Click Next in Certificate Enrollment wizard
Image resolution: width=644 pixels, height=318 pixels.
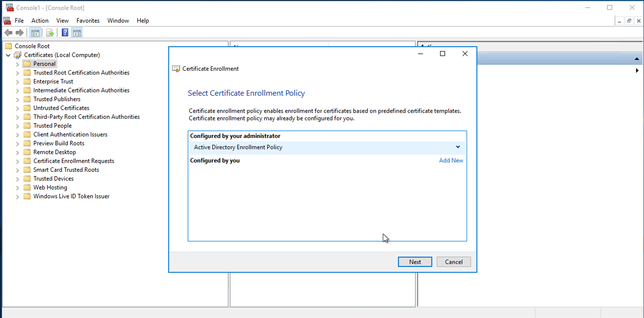coord(415,262)
